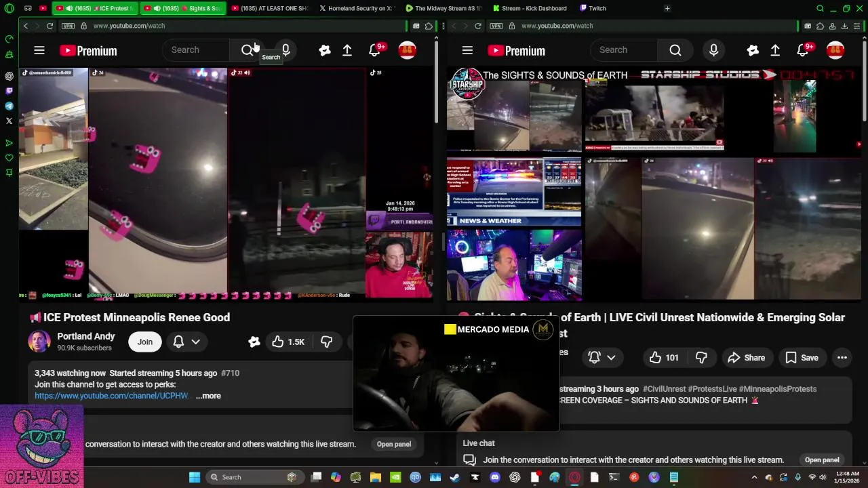Open account avatar in right YouTube header

click(835, 50)
